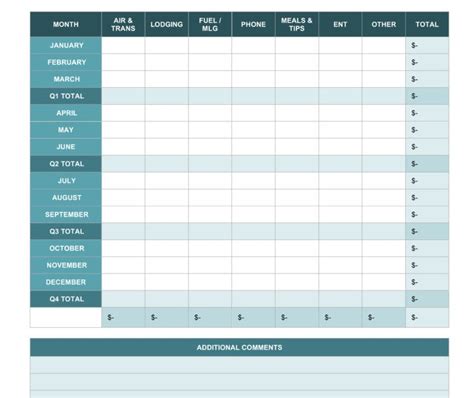Viewport: 474px width, 398px height.
Task: Select the DECEMBER row label
Action: [x=66, y=282]
